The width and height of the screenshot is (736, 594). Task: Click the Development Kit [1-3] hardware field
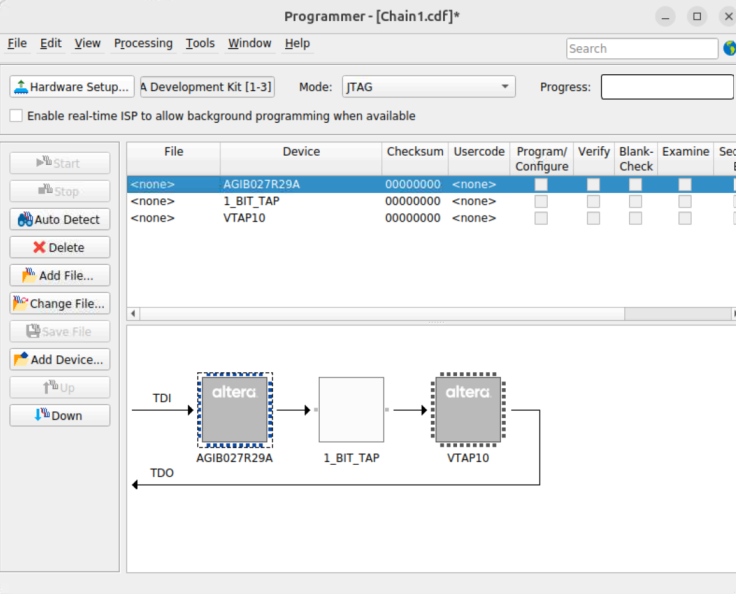[x=207, y=87]
